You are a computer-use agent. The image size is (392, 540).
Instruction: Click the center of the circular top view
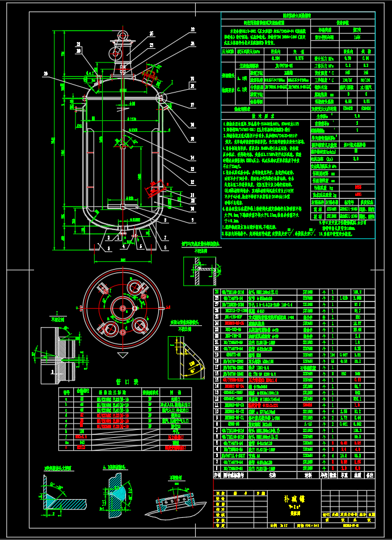123,307
